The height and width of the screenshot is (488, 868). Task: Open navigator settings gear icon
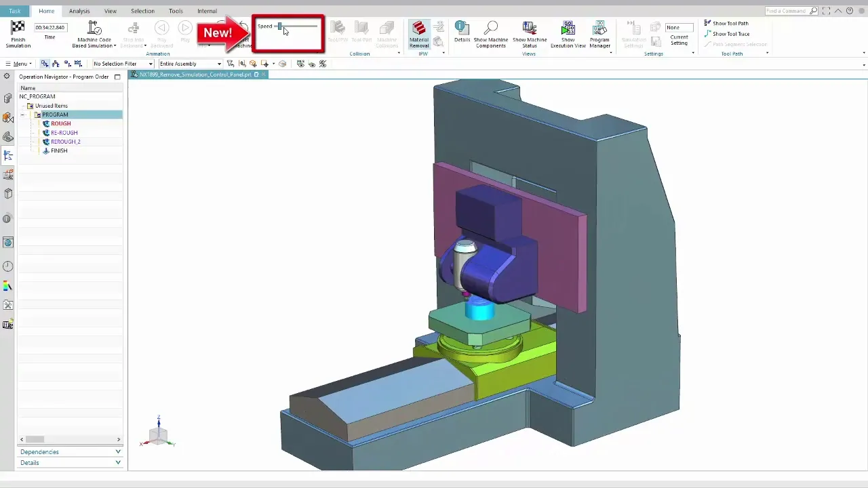click(7, 77)
